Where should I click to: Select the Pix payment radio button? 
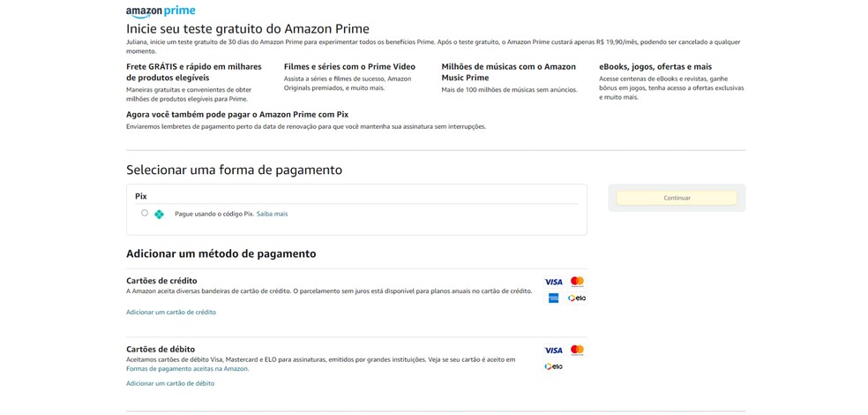(145, 213)
